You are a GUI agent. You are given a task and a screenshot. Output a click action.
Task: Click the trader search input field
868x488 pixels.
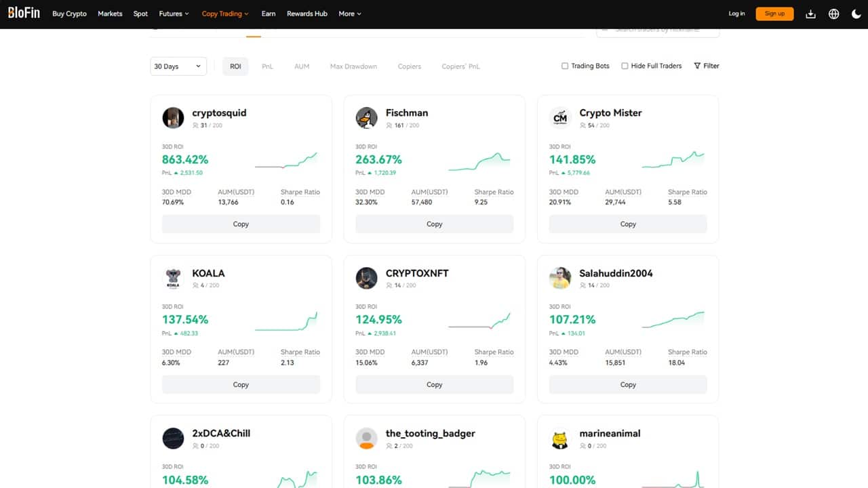[x=658, y=28]
